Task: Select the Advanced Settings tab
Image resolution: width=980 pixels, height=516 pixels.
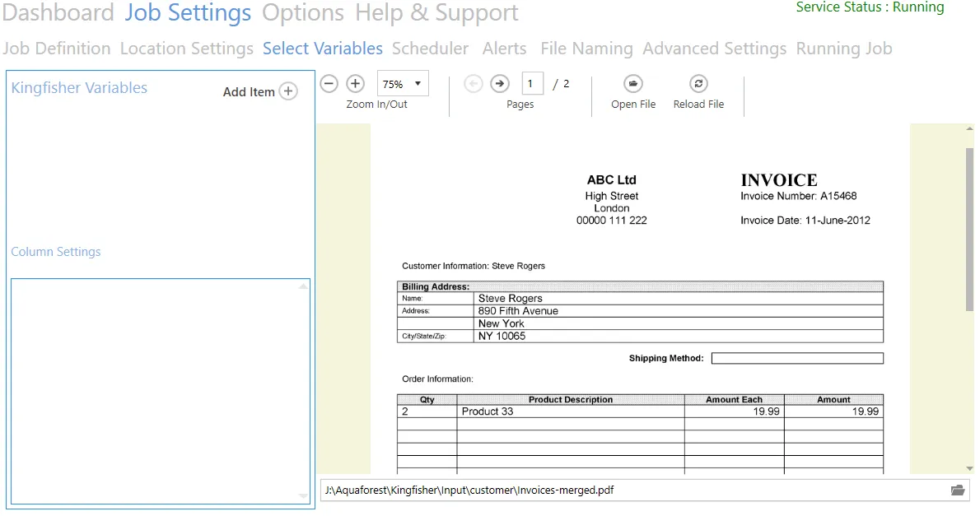Action: coord(714,49)
